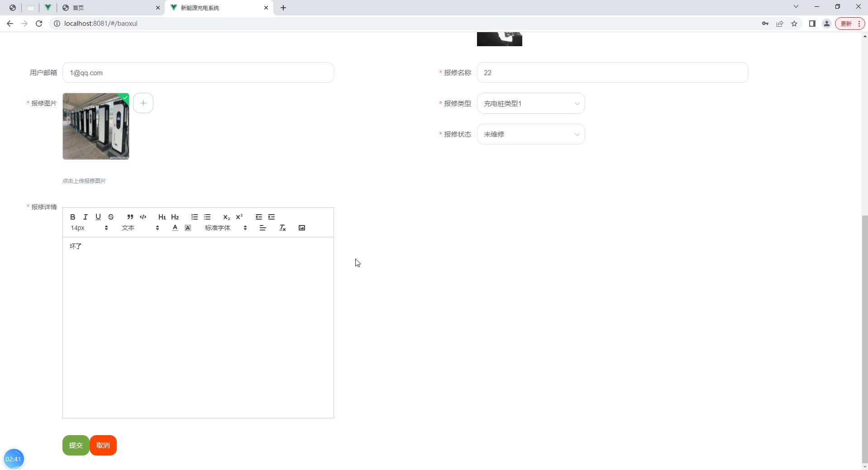Click into the 报修详情 editor text area
This screenshot has width=868, height=470.
[x=198, y=327]
